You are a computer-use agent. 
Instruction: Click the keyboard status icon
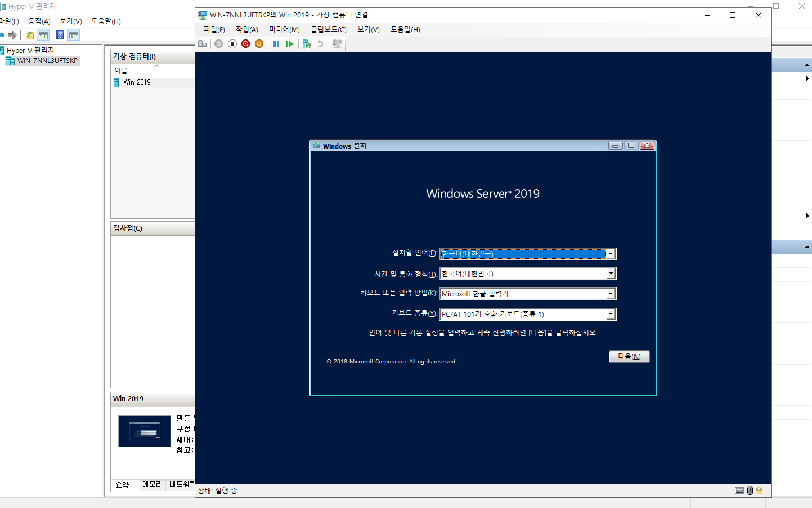(x=739, y=491)
